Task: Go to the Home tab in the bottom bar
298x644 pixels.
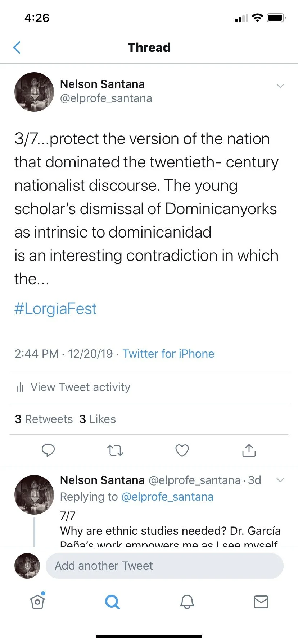Action: click(37, 601)
